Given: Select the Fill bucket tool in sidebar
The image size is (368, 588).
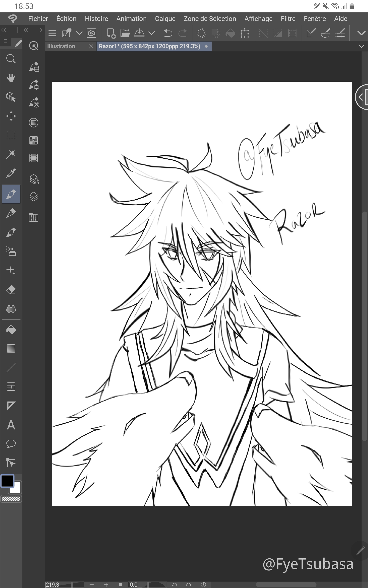Looking at the screenshot, I should 11,329.
